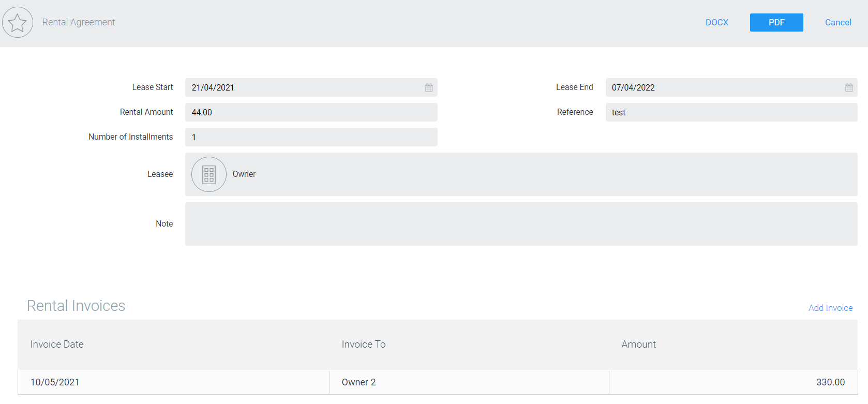This screenshot has height=404, width=868.
Task: Open the Lease Start calendar picker
Action: (x=429, y=87)
